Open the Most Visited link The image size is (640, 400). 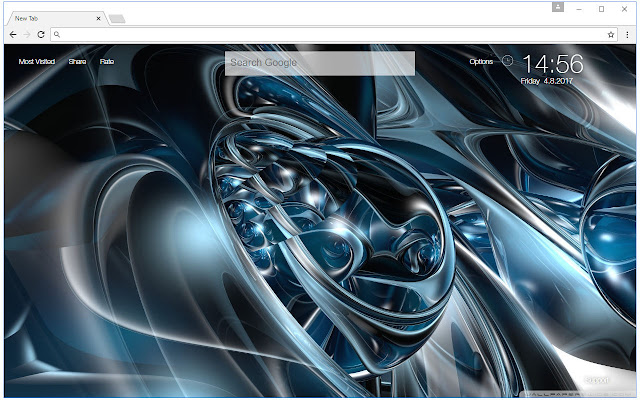click(37, 62)
